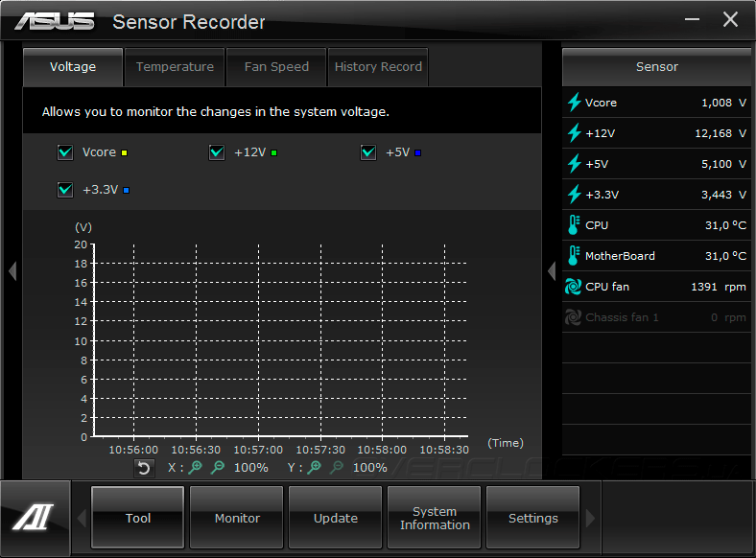Click the Update button
This screenshot has width=756, height=558.
point(336,518)
